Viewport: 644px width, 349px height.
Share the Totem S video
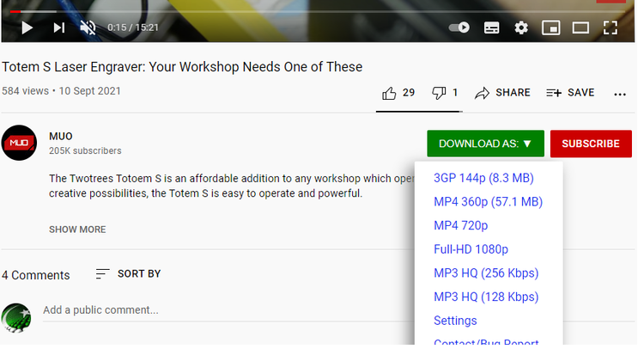(502, 93)
